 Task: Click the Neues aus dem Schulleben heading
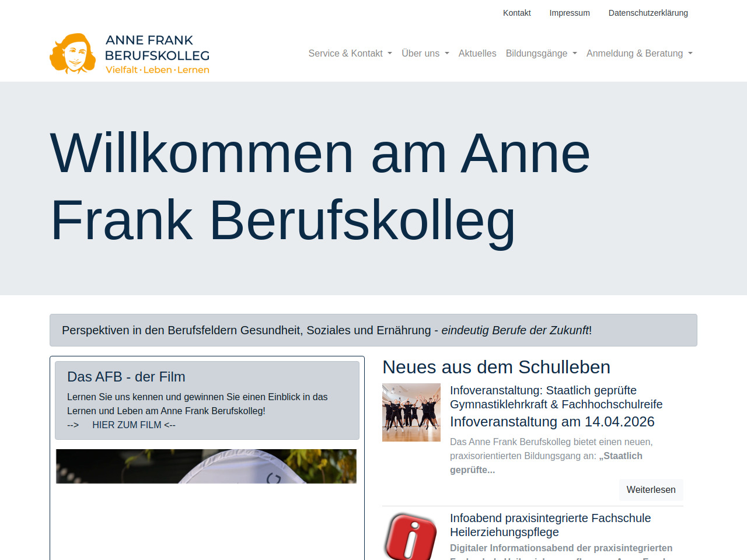point(496,367)
